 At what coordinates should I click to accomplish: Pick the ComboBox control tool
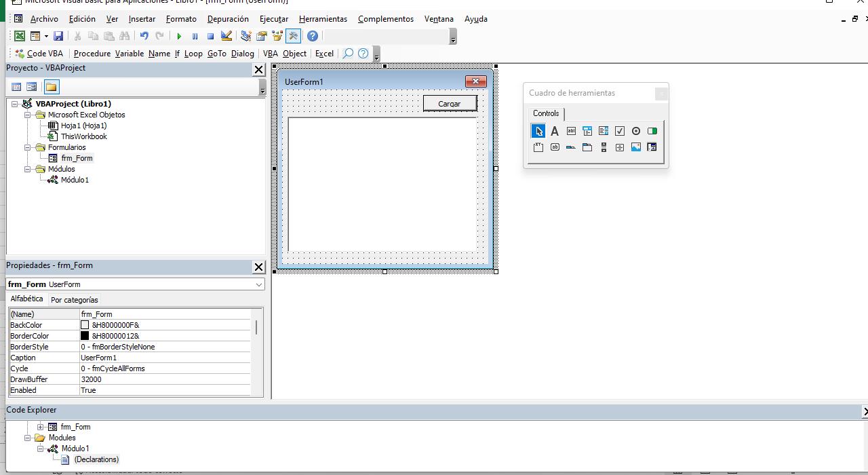587,131
